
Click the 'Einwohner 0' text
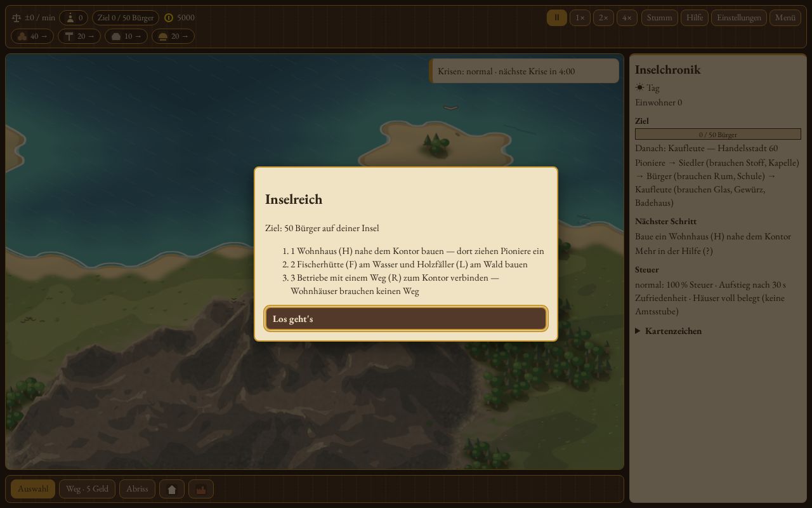click(658, 102)
